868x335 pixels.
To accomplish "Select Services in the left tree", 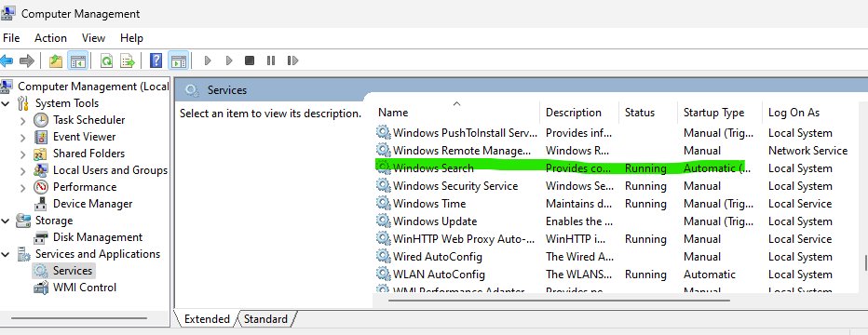I will coord(72,271).
